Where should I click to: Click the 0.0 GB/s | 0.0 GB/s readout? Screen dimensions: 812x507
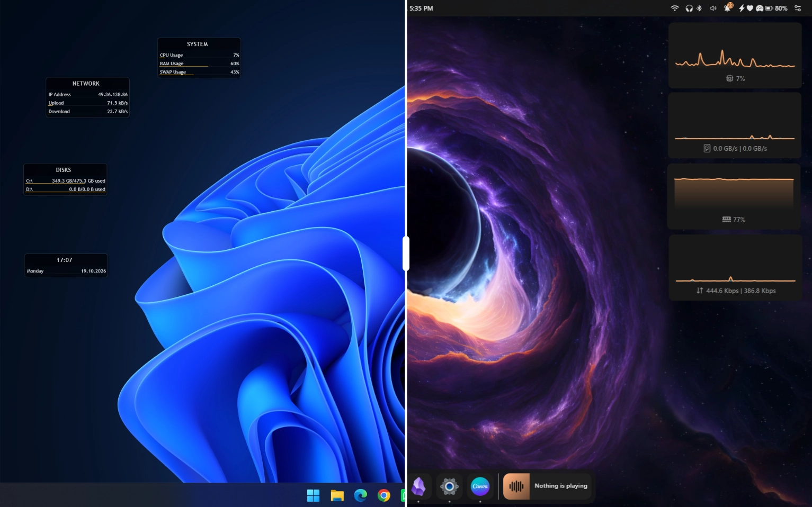740,148
